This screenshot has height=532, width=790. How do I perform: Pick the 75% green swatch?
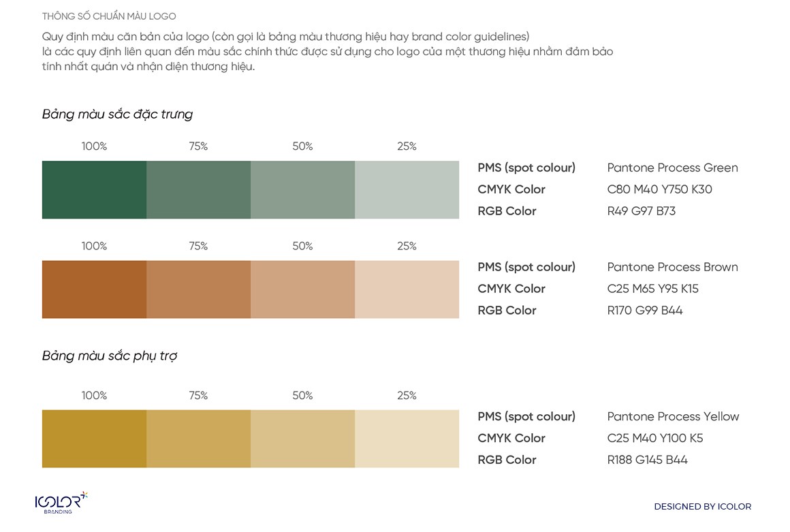point(198,190)
